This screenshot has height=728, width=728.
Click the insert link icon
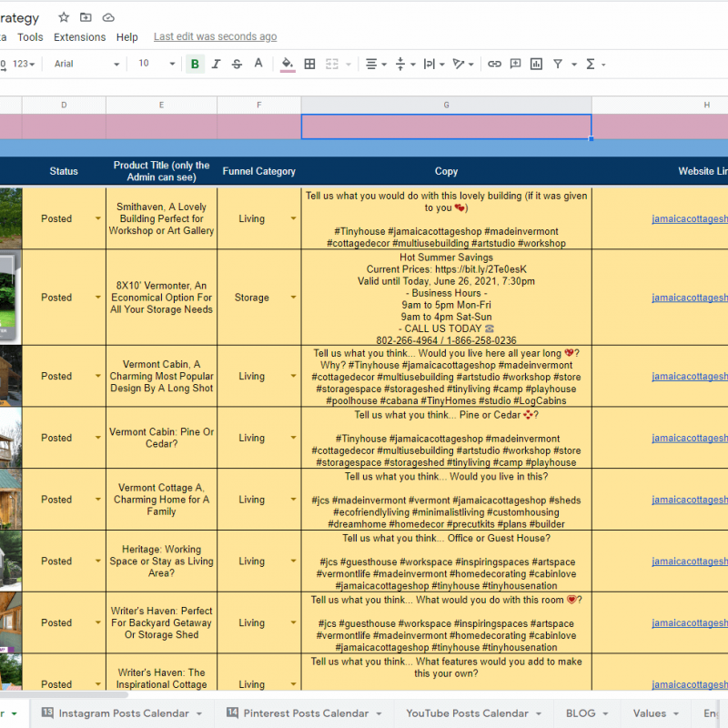click(494, 64)
